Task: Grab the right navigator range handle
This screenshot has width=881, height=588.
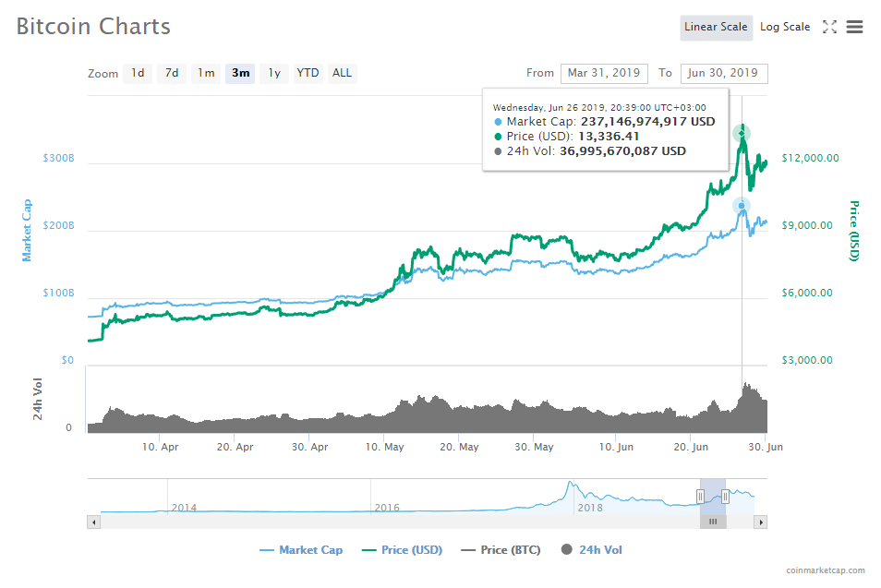Action: tap(726, 497)
